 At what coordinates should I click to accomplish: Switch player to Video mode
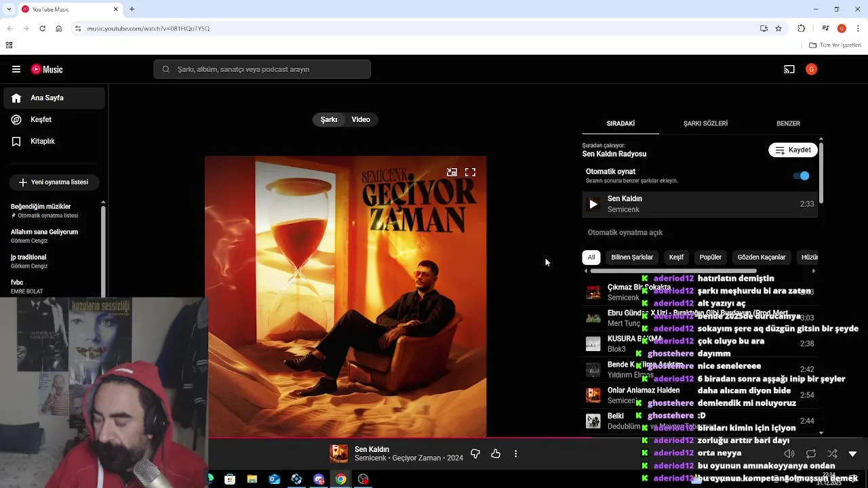[361, 119]
